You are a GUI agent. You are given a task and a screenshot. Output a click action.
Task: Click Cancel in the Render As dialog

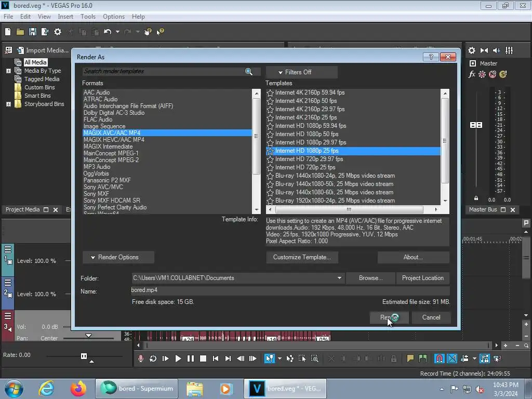(431, 317)
